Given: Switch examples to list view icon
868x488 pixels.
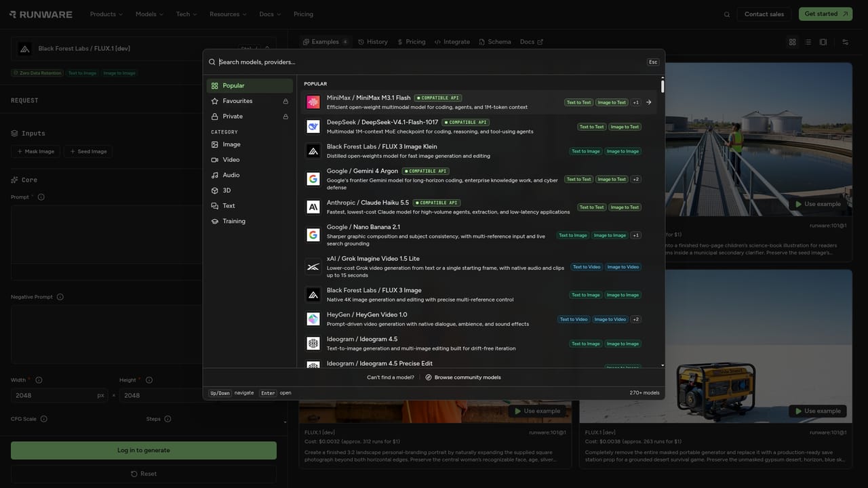Looking at the screenshot, I should pos(808,42).
